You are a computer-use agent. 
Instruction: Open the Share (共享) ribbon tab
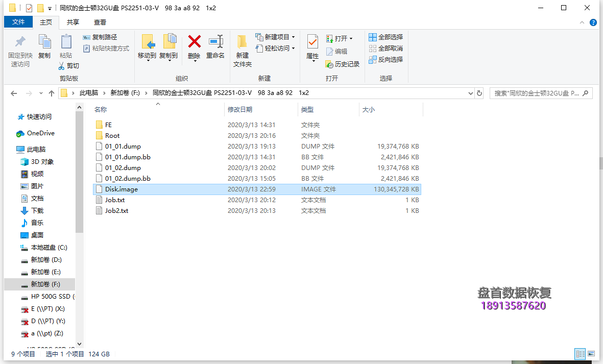[73, 22]
